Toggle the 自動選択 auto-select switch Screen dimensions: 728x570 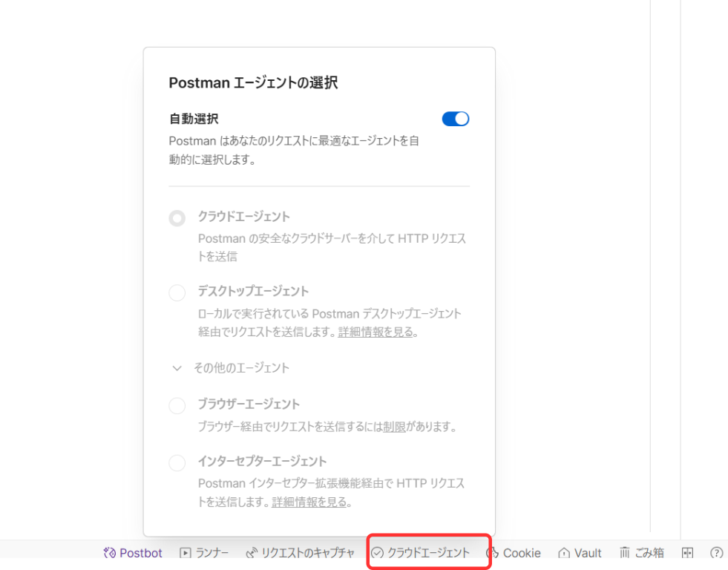(456, 119)
